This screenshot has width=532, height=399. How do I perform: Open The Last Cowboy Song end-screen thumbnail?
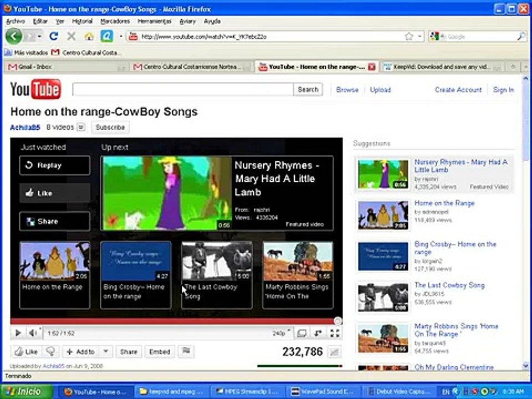pyautogui.click(x=217, y=260)
